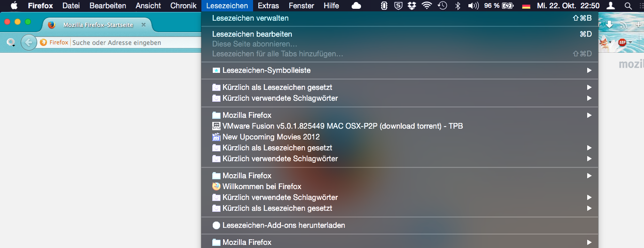Viewport: 644px width, 248px height.
Task: Open the Adblock Plus ABP icon
Action: pos(622,42)
